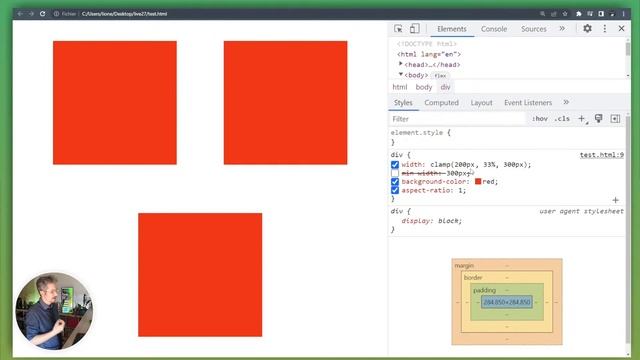Click the box model border region label

473,278
